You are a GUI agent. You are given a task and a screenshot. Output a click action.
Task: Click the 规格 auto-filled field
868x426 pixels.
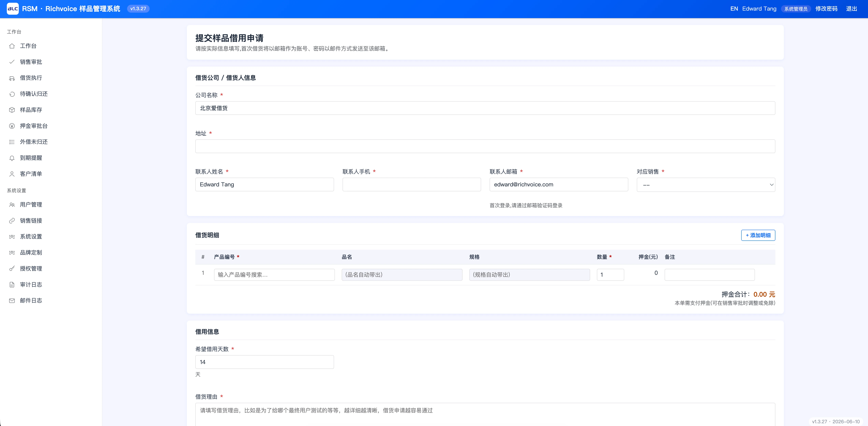point(529,275)
